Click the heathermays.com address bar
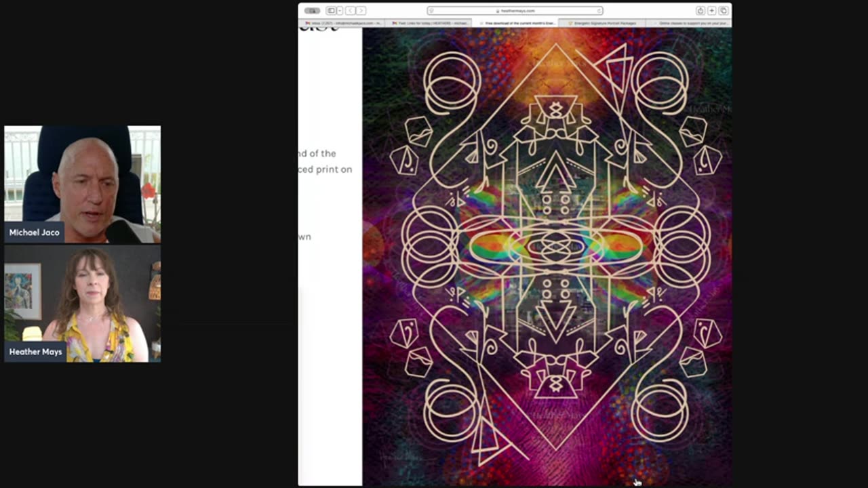Viewport: 868px width, 488px height. tap(515, 11)
